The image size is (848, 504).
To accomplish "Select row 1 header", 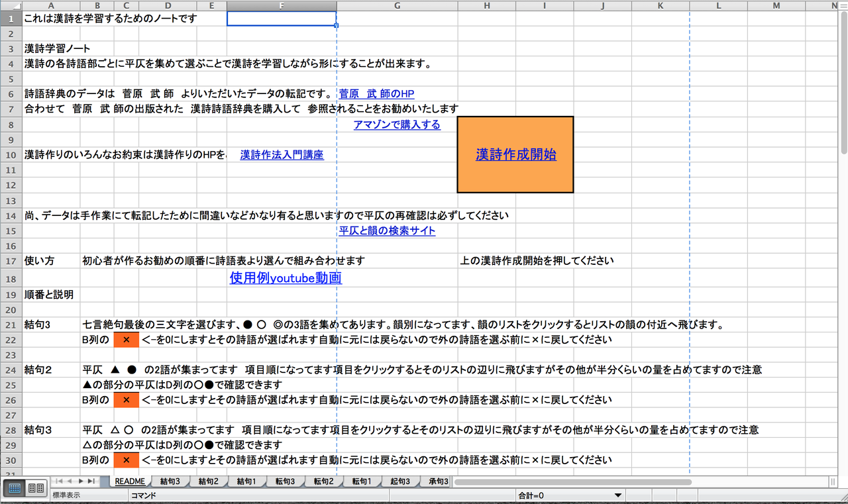I will 11,19.
